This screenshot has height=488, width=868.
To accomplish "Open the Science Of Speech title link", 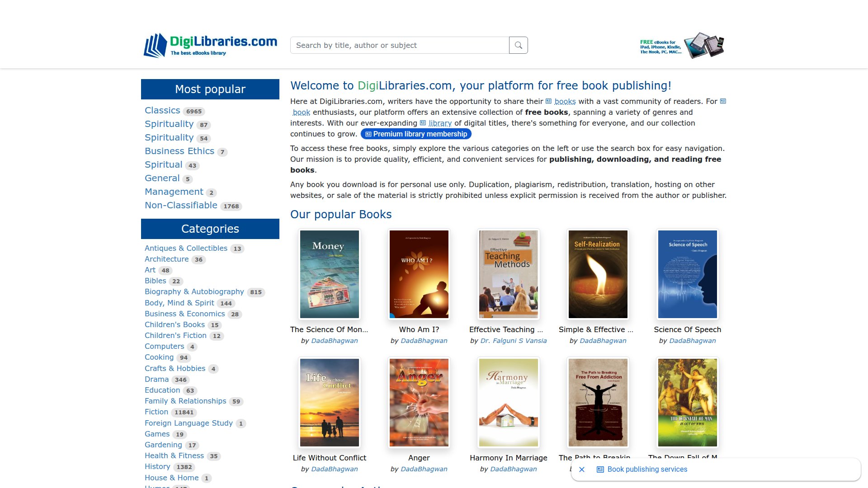I will [x=688, y=329].
